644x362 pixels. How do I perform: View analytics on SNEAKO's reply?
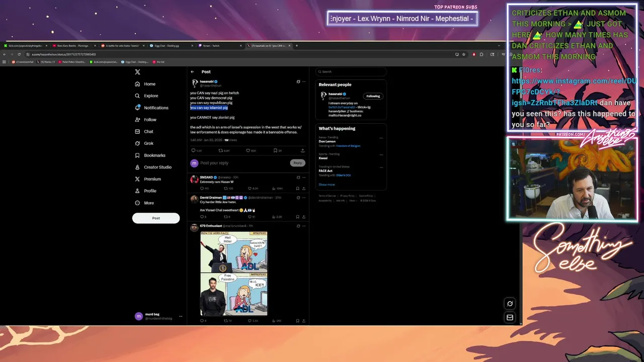click(274, 189)
